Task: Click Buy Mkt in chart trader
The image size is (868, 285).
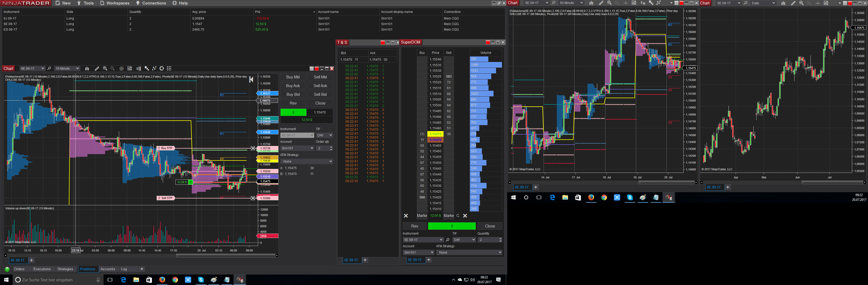Action: [x=293, y=77]
